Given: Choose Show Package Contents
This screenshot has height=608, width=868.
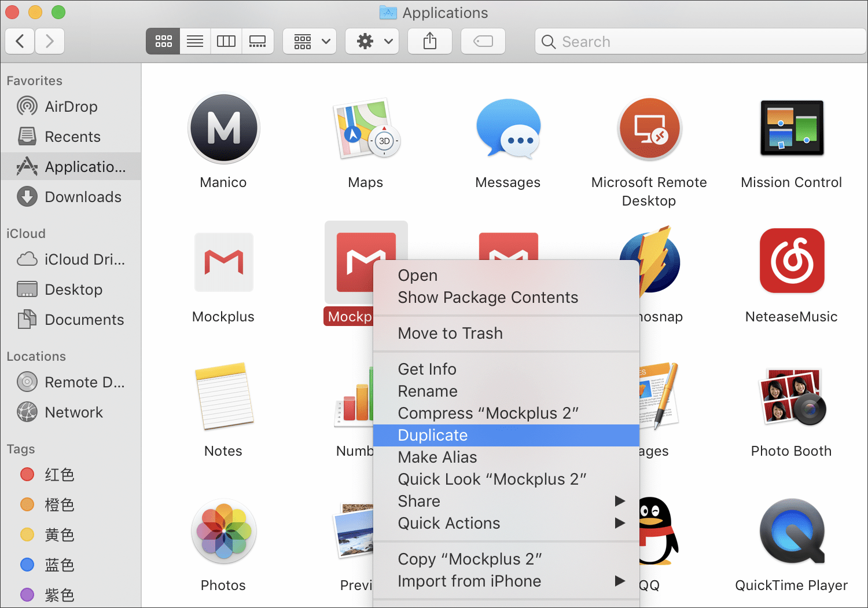Looking at the screenshot, I should (506, 298).
